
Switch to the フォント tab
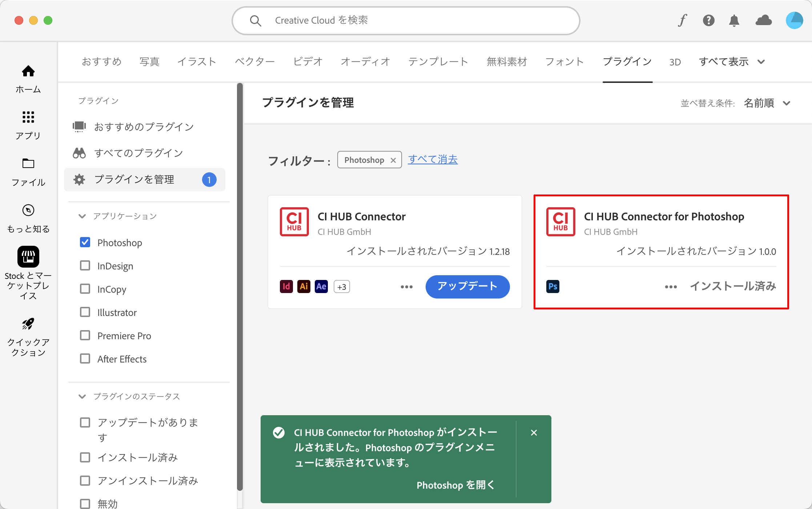coord(564,62)
